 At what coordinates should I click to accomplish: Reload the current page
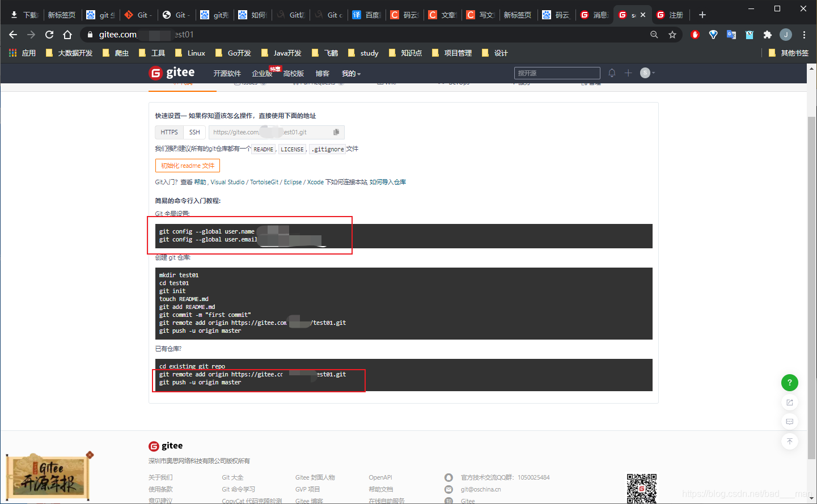[x=49, y=35]
